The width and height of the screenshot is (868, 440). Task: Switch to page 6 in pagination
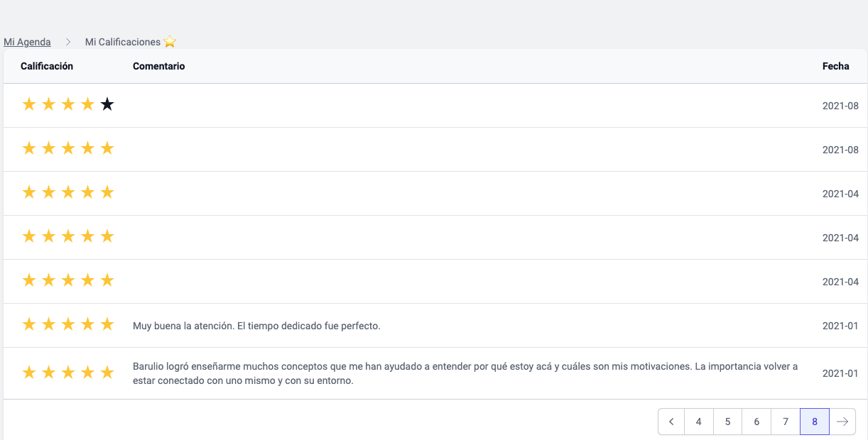[756, 422]
